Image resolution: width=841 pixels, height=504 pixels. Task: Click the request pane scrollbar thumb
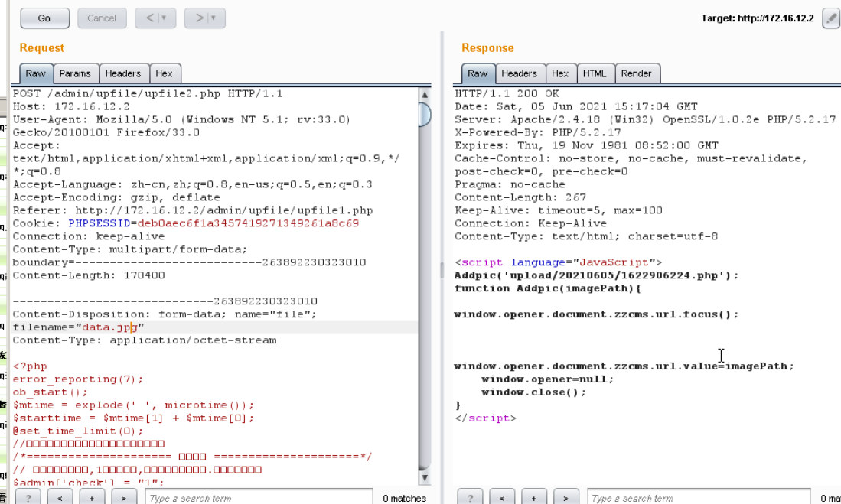pyautogui.click(x=424, y=114)
